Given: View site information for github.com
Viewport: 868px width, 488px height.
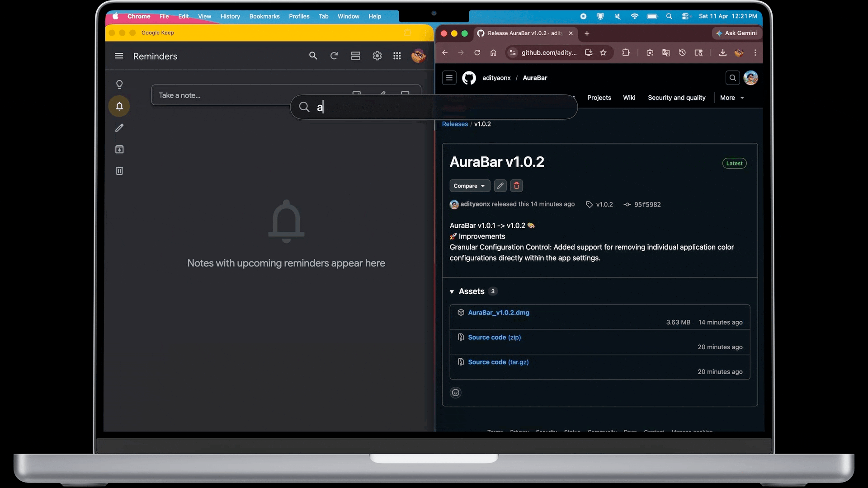Looking at the screenshot, I should click(x=512, y=53).
